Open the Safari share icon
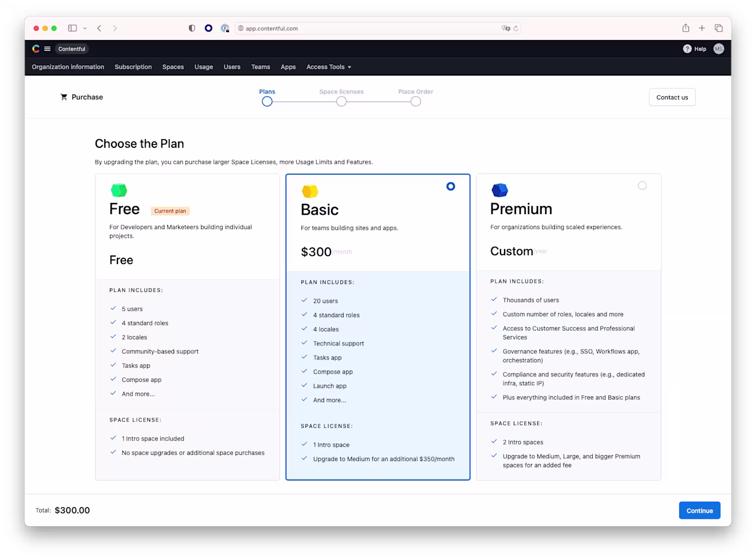This screenshot has width=756, height=559. coord(686,27)
